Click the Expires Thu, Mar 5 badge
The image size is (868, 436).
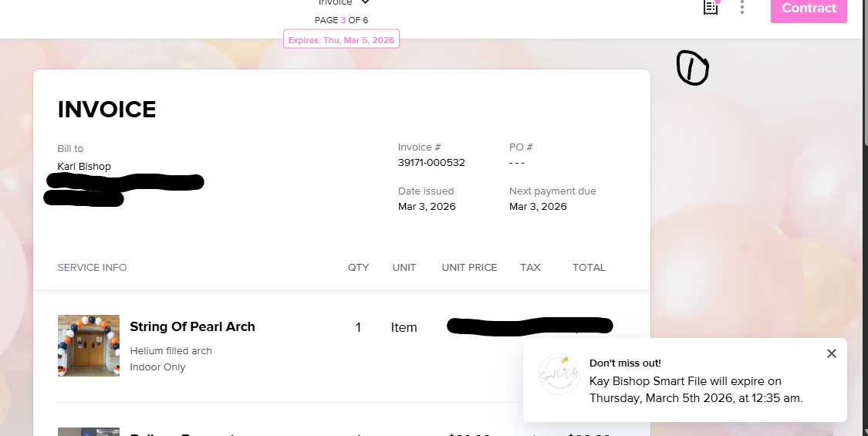click(341, 39)
